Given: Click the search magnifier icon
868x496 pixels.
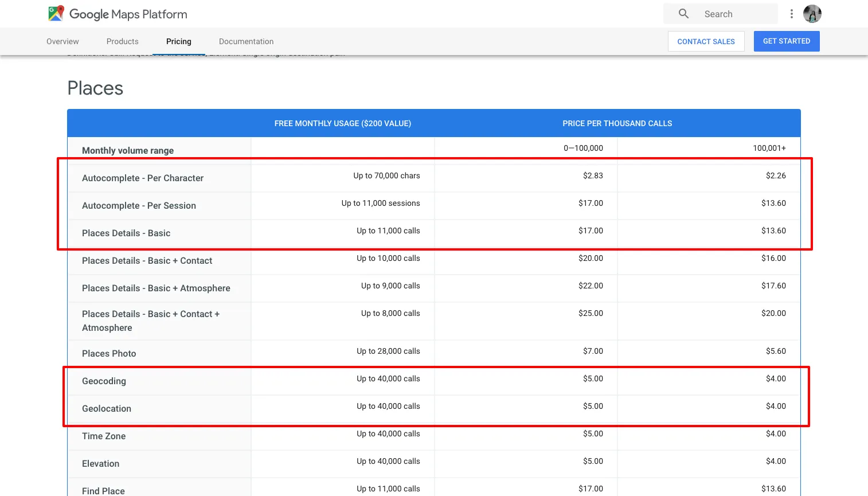Looking at the screenshot, I should coord(683,14).
